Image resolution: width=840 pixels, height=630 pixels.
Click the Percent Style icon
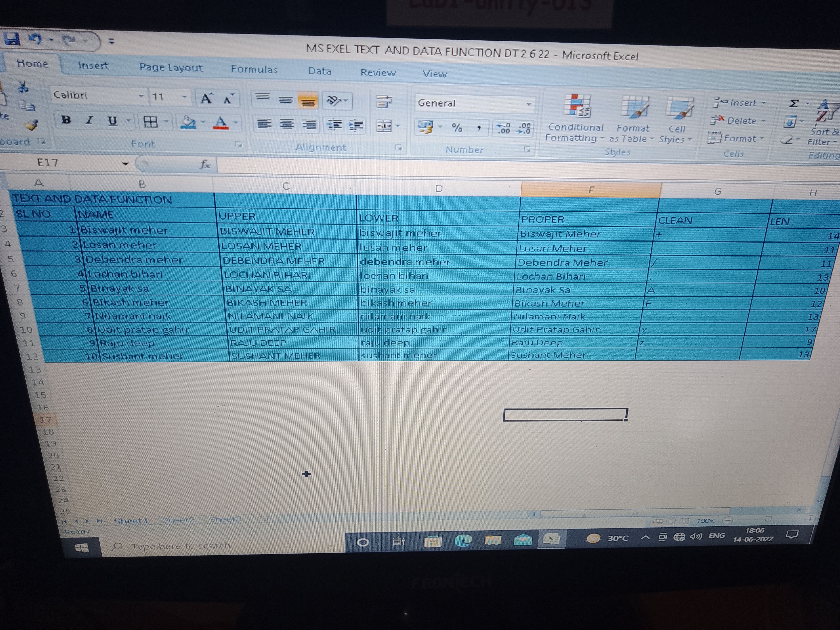[457, 128]
